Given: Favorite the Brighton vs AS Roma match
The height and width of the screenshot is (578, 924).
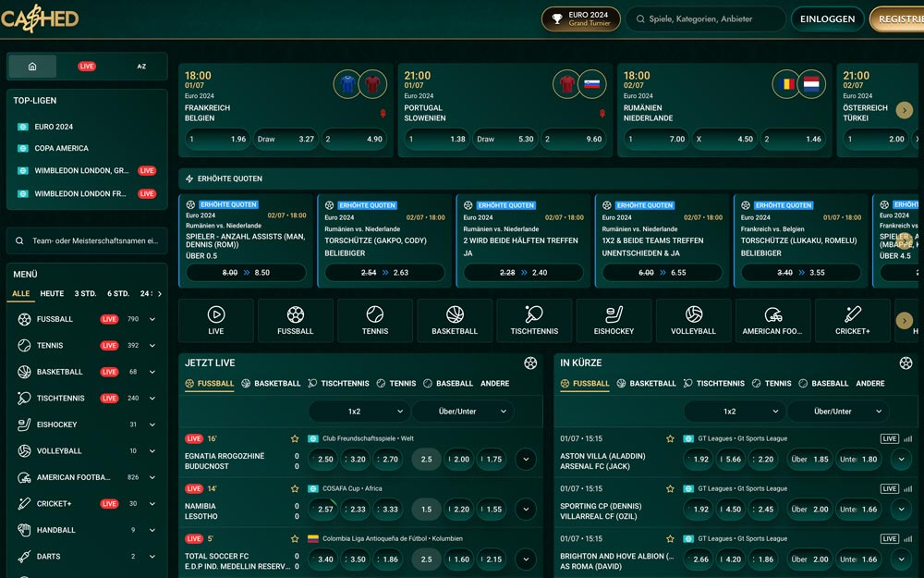Looking at the screenshot, I should (670, 539).
